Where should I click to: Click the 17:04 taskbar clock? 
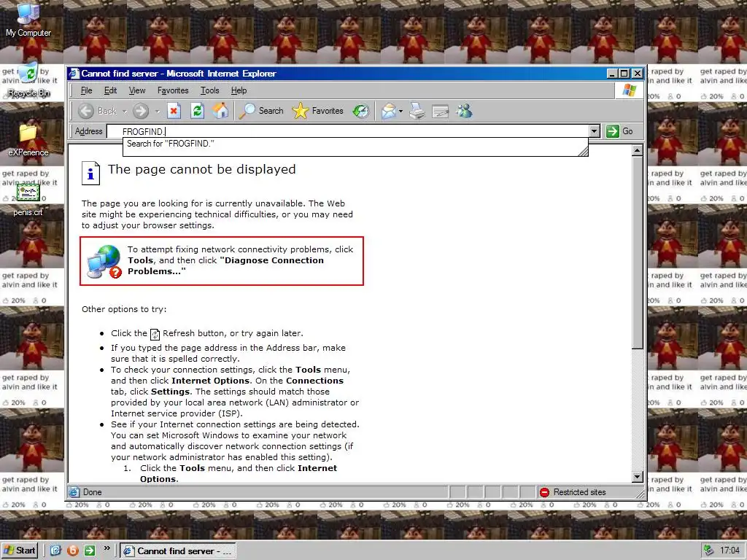click(729, 551)
